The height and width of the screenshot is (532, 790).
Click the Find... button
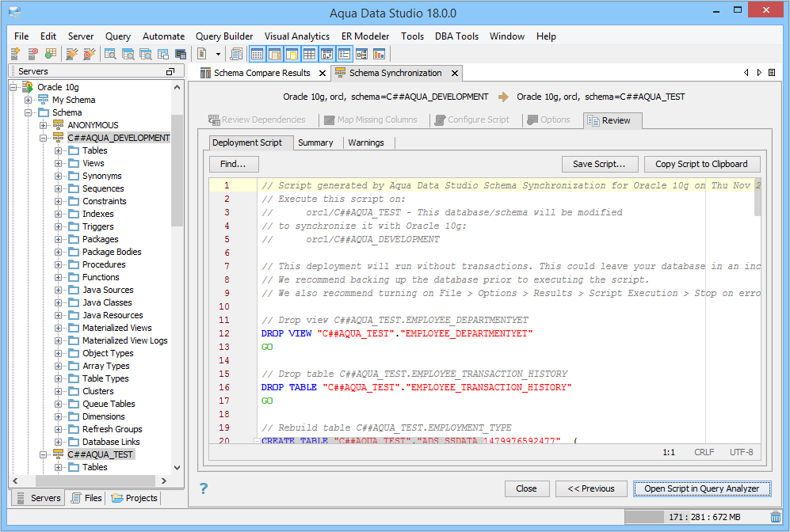coord(233,164)
